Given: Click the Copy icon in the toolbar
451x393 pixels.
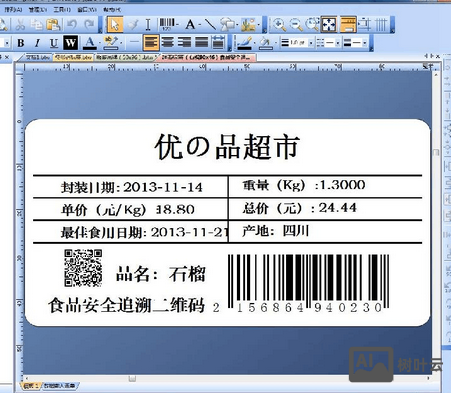Looking at the screenshot, I should tap(36, 25).
